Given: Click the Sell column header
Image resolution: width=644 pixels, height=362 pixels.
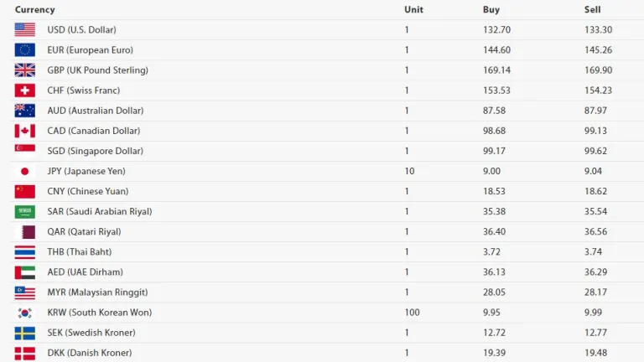Looking at the screenshot, I should tap(592, 9).
